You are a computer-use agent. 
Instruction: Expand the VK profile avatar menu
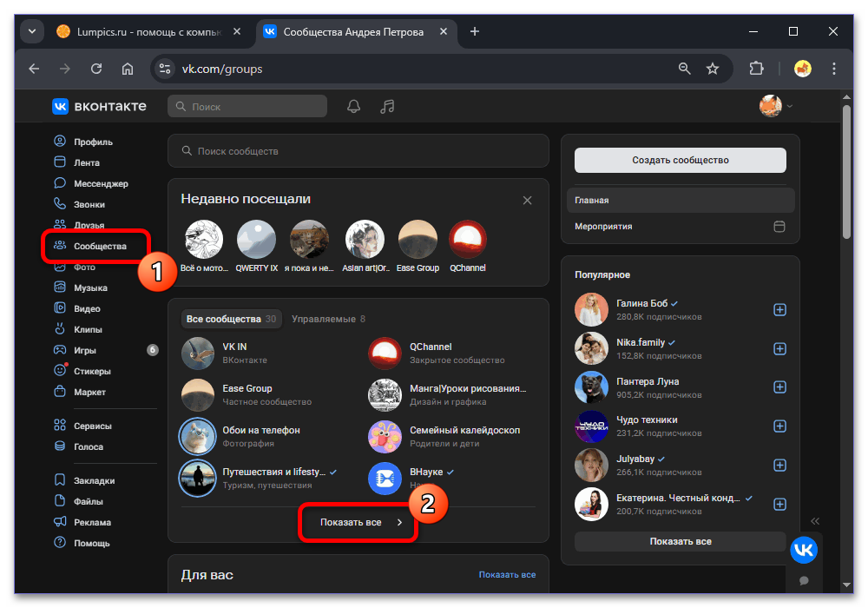776,106
